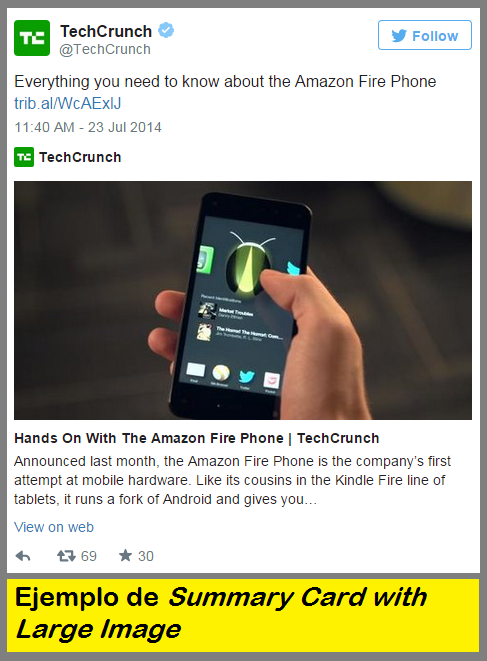Click the retweet icon
Image resolution: width=487 pixels, height=661 pixels.
[x=66, y=556]
